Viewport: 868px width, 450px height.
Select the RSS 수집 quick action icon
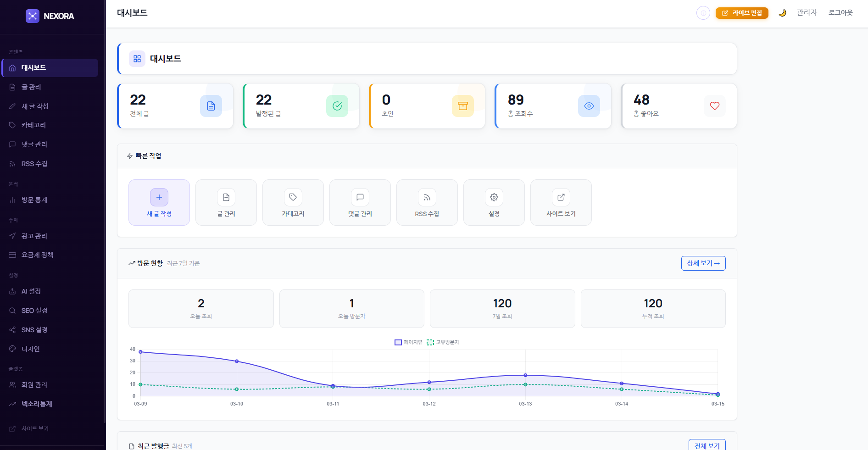tap(427, 197)
